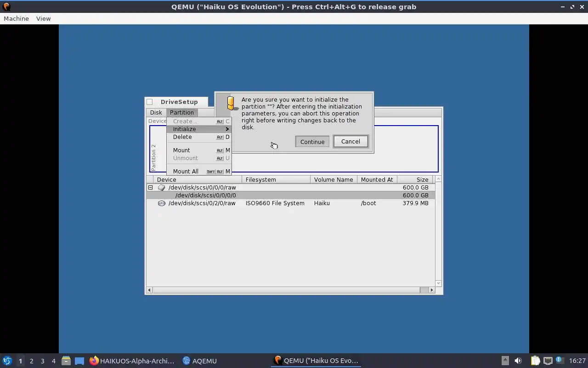Select Delete in the Partition menu
Image resolution: width=588 pixels, height=368 pixels.
point(199,137)
